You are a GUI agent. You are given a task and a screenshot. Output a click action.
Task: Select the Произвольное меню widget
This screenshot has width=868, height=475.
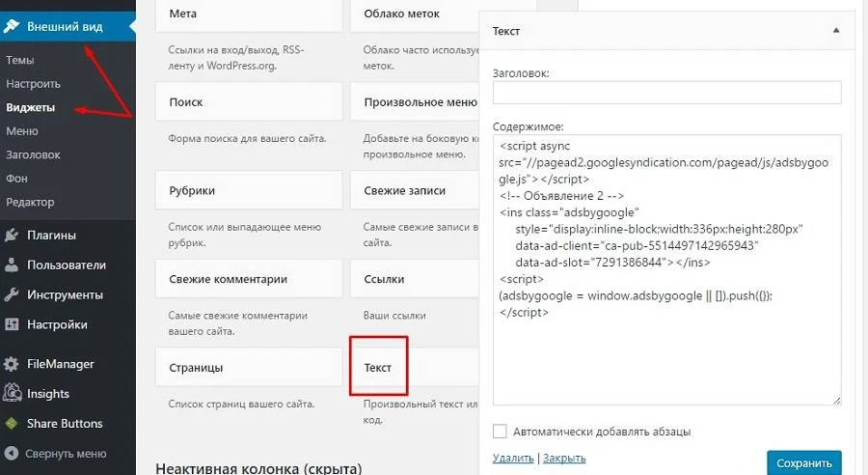(x=415, y=102)
